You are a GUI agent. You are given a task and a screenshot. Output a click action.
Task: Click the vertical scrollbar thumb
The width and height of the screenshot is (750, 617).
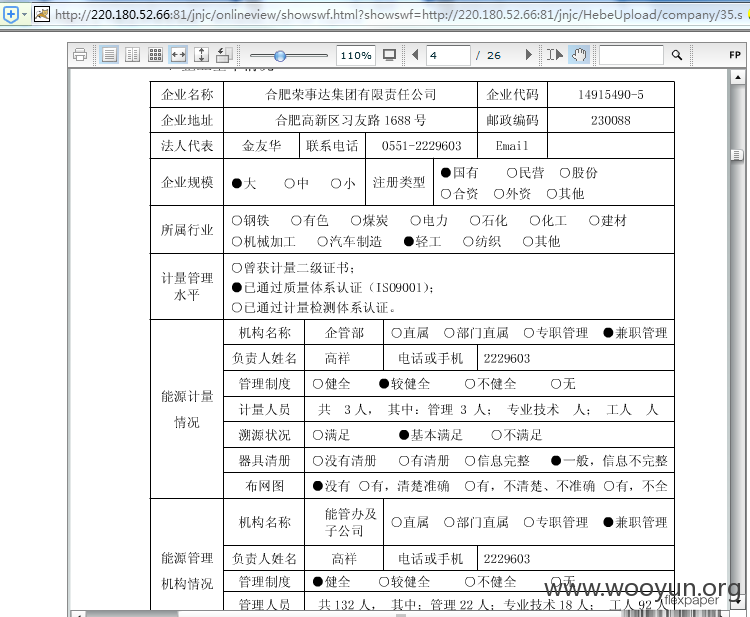coord(737,155)
